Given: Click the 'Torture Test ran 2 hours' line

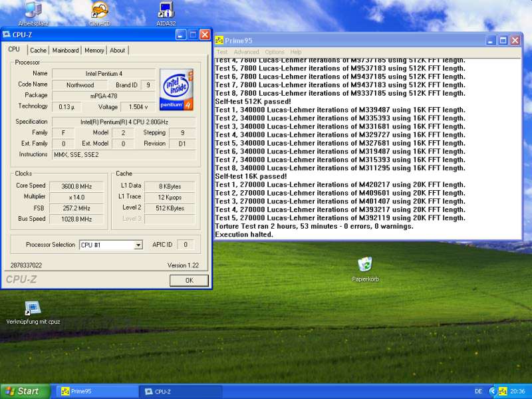Looking at the screenshot, I should [x=314, y=226].
